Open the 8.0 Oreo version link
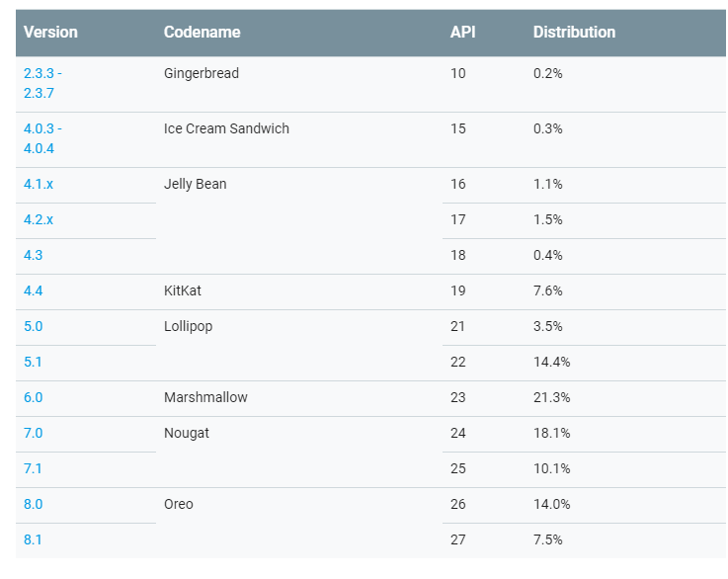The height and width of the screenshot is (579, 728). point(33,504)
